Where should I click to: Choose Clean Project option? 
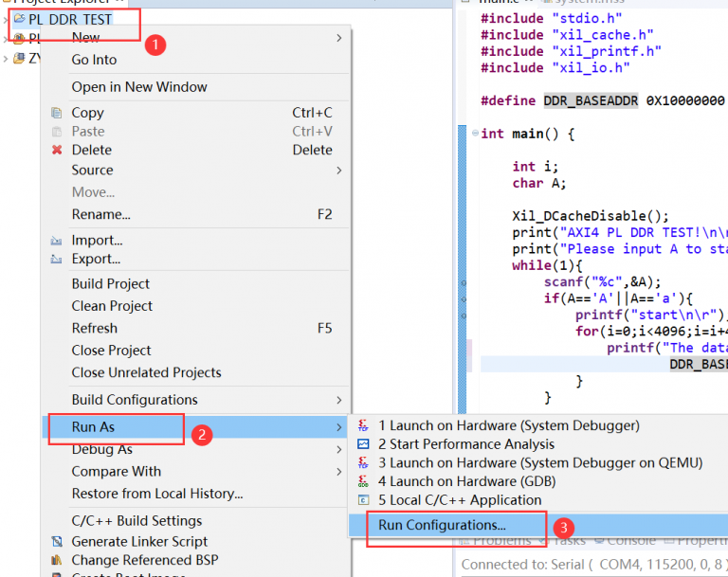pos(112,306)
